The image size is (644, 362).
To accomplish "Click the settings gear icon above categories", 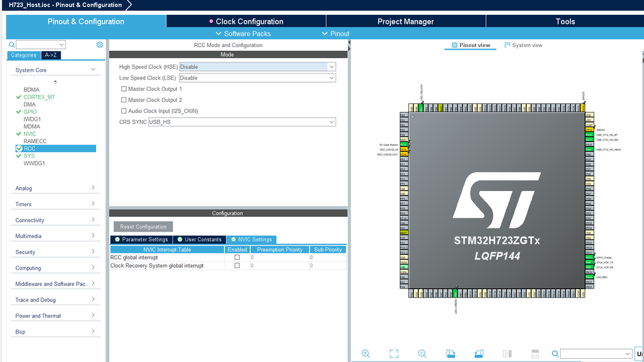I will coord(100,45).
